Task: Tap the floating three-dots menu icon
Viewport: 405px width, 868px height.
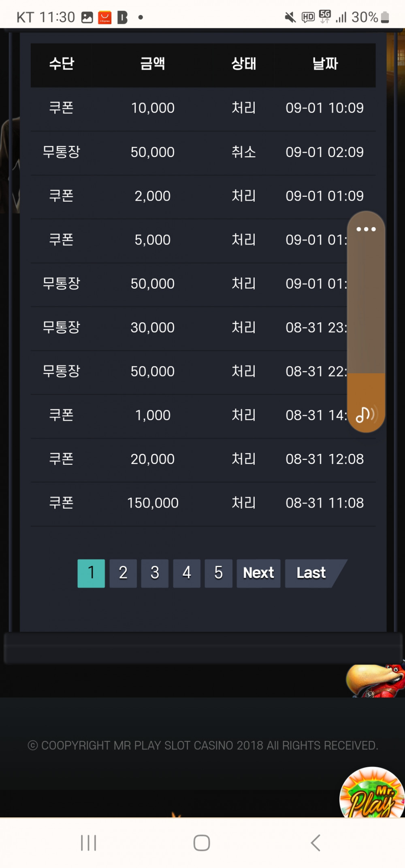Action: coord(366,229)
